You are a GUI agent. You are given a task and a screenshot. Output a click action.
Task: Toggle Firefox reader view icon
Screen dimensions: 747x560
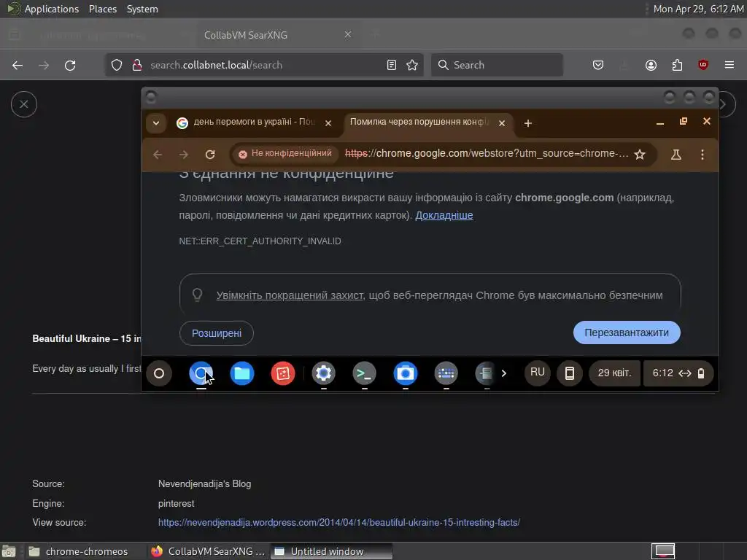pyautogui.click(x=392, y=65)
